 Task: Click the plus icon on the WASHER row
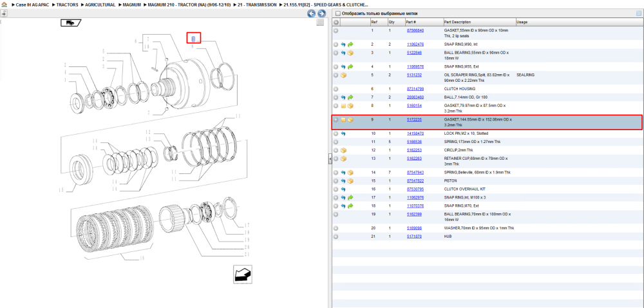click(x=336, y=228)
